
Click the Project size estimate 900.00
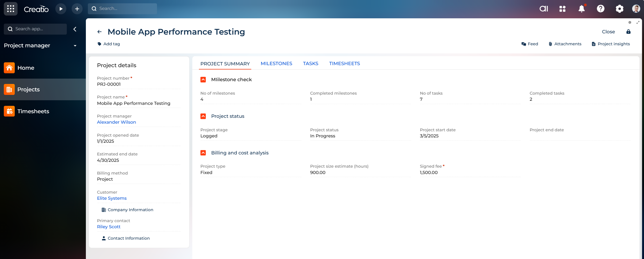click(x=360, y=172)
